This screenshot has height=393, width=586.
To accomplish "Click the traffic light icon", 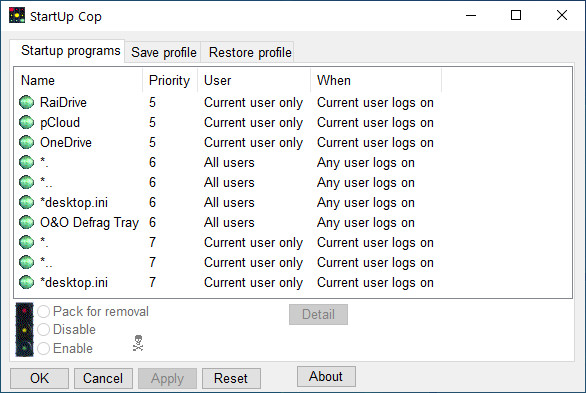I will [24, 329].
